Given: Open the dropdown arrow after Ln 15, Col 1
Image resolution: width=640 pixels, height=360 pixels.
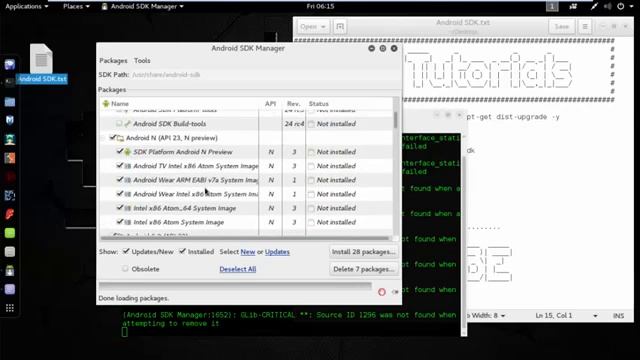Looking at the screenshot, I should [595, 316].
